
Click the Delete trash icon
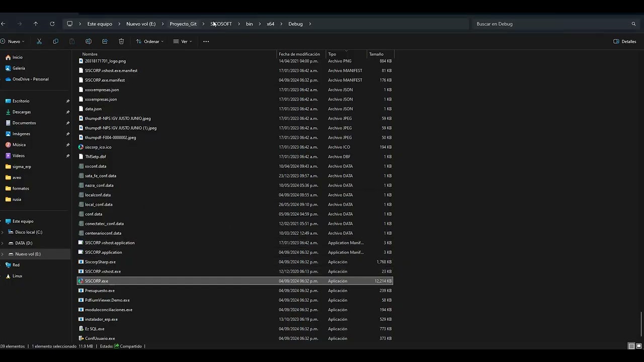coord(121,41)
